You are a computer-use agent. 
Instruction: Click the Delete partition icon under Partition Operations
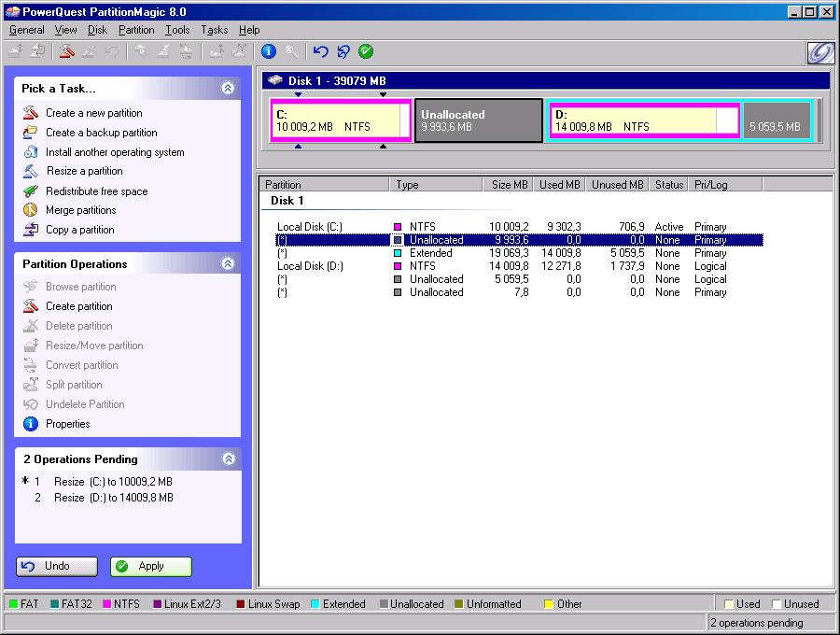(x=31, y=326)
